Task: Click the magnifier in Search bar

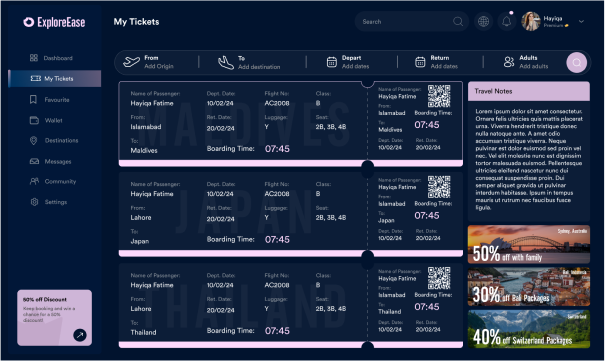Action: point(458,22)
